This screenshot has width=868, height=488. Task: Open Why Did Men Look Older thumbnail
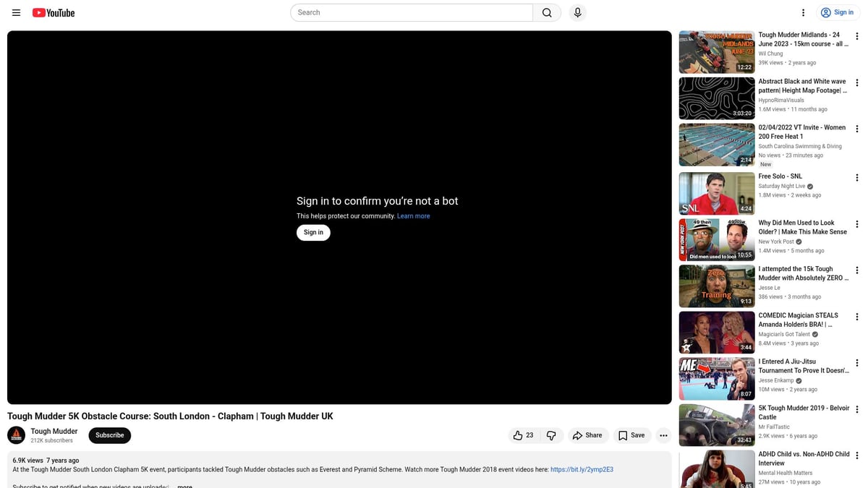717,240
